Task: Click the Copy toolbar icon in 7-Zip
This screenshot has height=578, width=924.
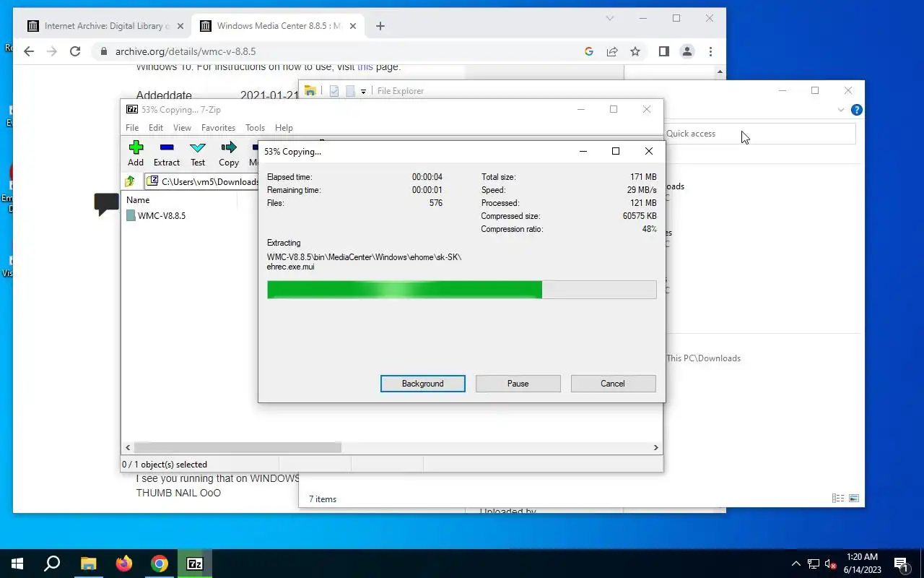Action: 229,153
